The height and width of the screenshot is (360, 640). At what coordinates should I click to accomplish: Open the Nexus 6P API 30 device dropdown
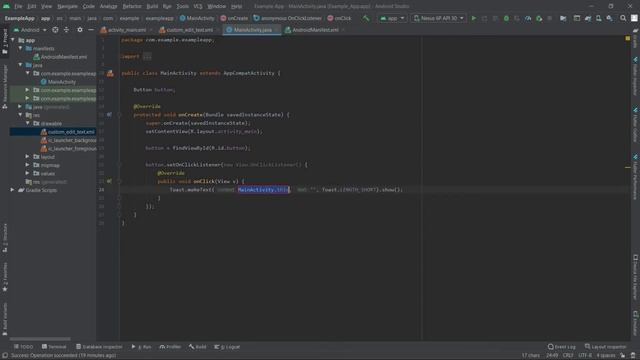click(438, 18)
